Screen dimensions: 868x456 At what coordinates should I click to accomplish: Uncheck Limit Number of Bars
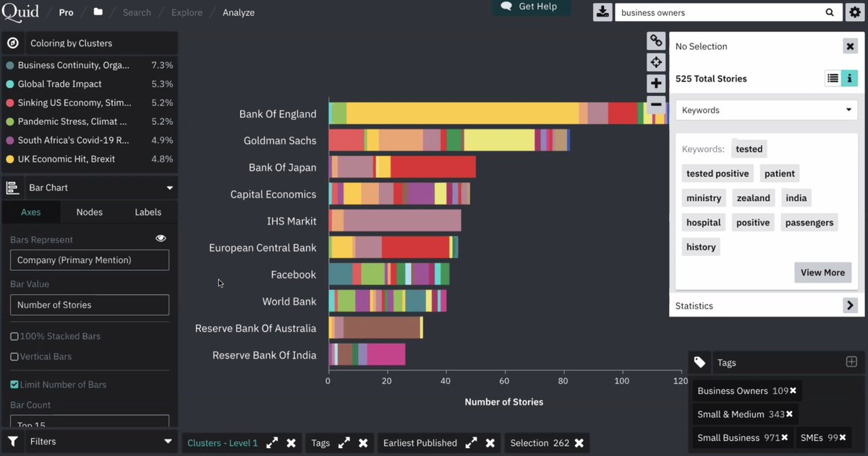point(14,384)
